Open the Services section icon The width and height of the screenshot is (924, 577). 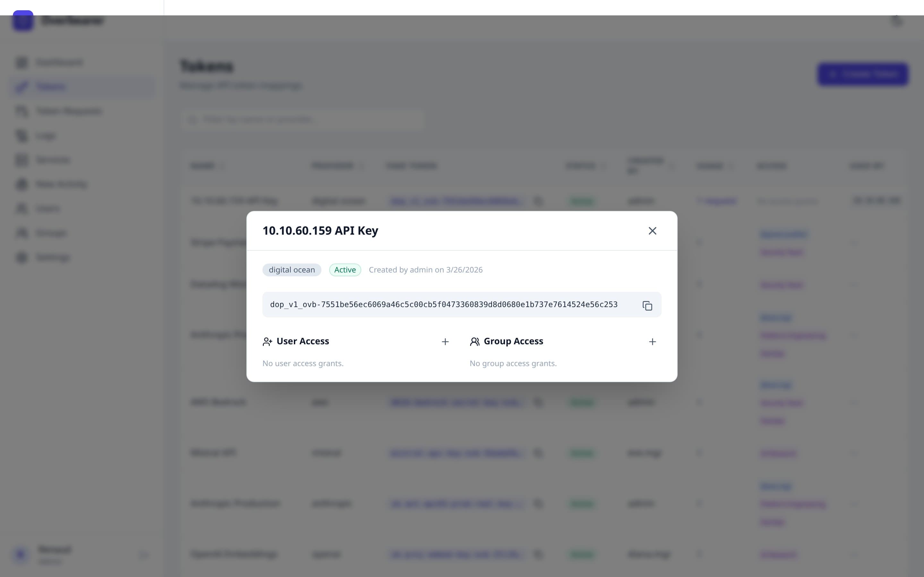pos(21,160)
